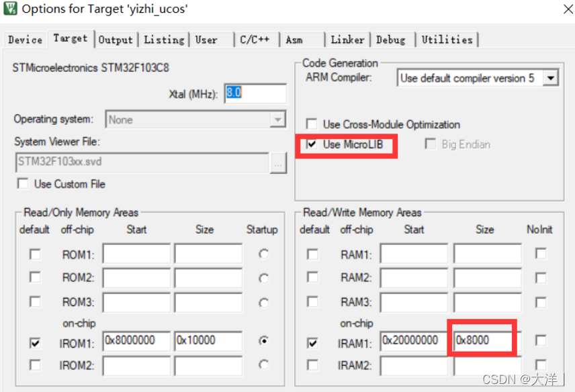Check the ROM1 default checkbox
Image resolution: width=575 pixels, height=392 pixels.
tap(35, 254)
